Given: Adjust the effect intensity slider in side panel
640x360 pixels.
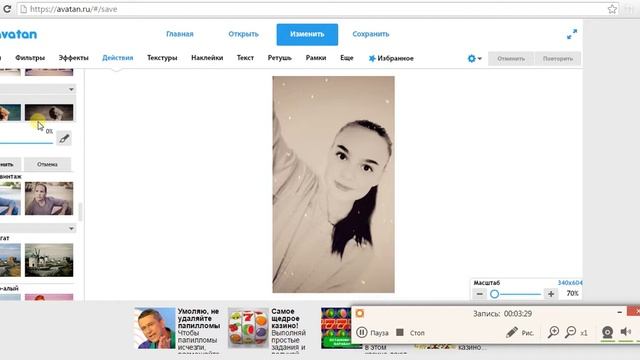Looking at the screenshot, I should [27, 143].
